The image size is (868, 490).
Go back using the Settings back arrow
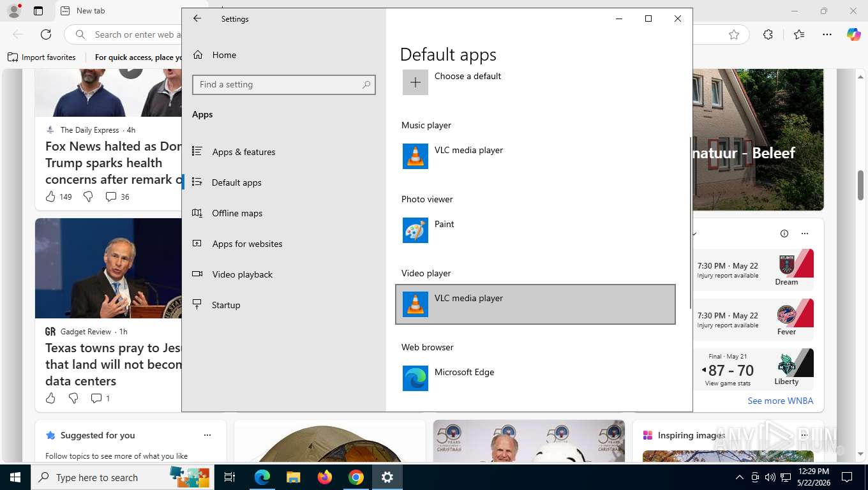click(x=197, y=19)
